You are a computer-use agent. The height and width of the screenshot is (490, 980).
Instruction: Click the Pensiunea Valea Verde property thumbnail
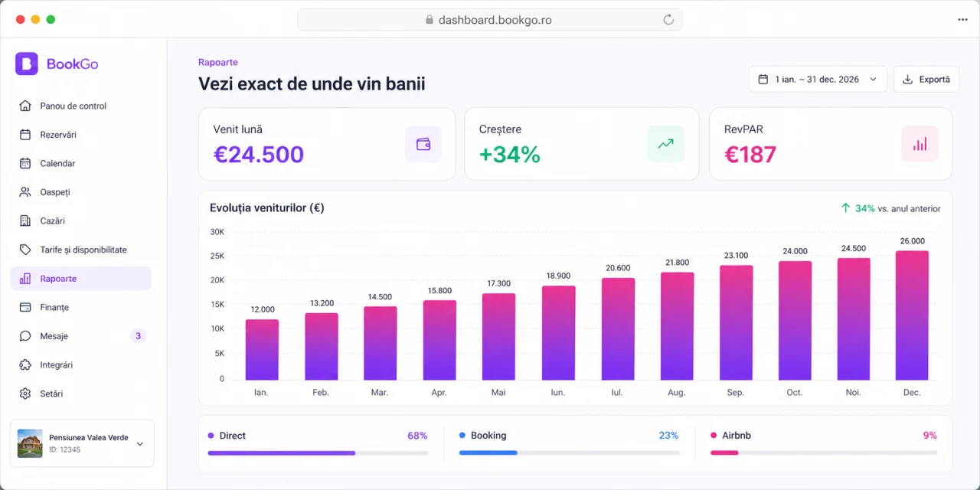point(30,443)
